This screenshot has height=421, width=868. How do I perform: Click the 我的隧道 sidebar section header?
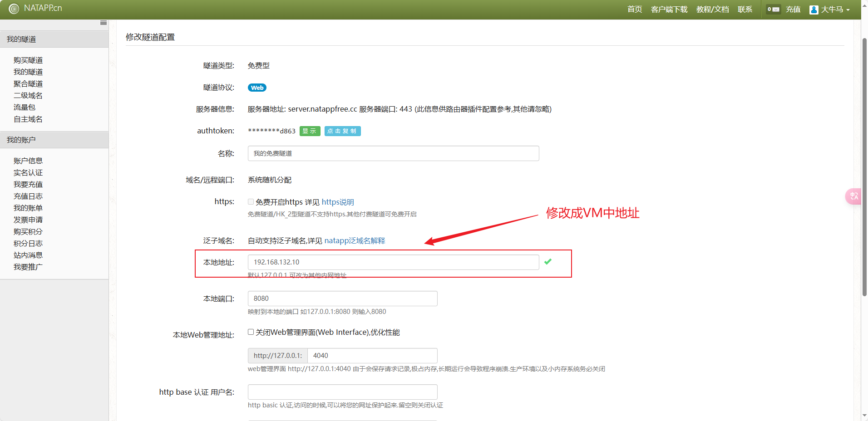54,39
